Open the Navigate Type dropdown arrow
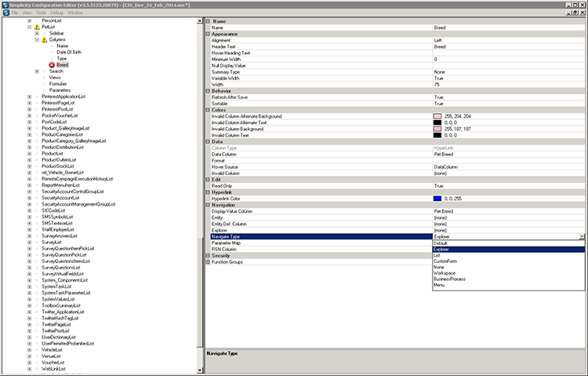 (582, 236)
